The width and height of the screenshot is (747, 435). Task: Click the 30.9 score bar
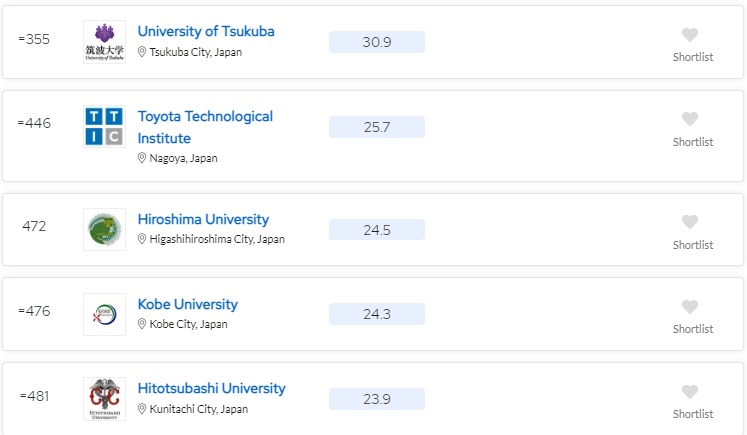pyautogui.click(x=377, y=42)
